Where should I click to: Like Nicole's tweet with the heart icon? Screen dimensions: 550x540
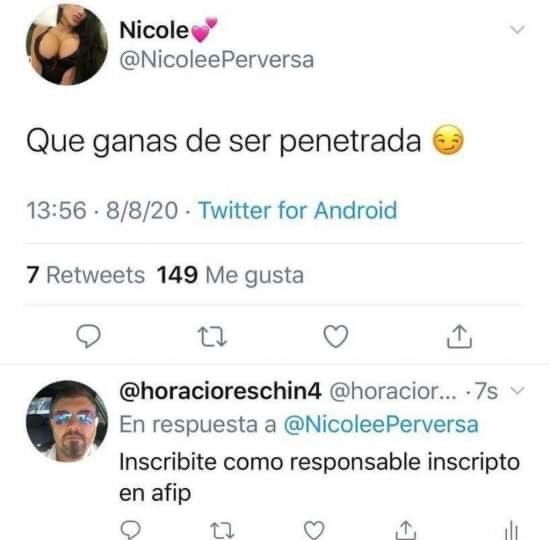[336, 336]
